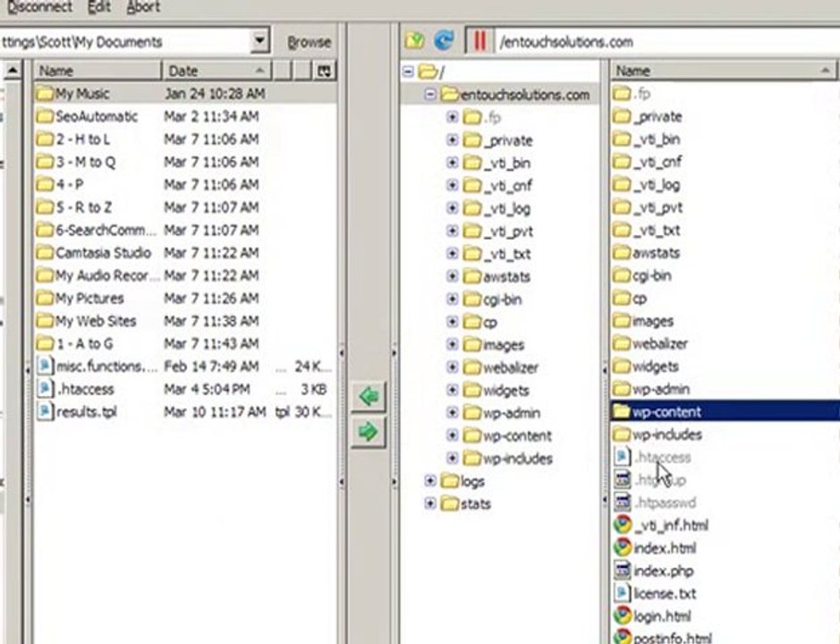Image resolution: width=840 pixels, height=644 pixels.
Task: Select the awstats folder in tree
Action: [x=496, y=276]
